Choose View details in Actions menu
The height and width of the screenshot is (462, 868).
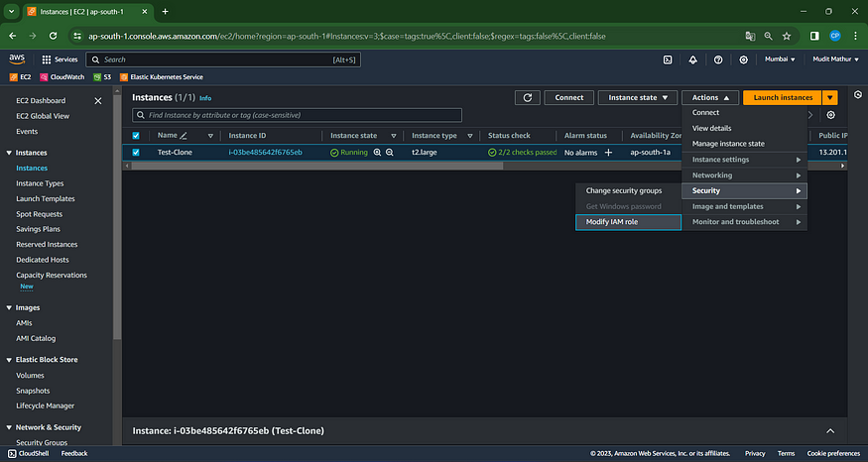pyautogui.click(x=745, y=128)
